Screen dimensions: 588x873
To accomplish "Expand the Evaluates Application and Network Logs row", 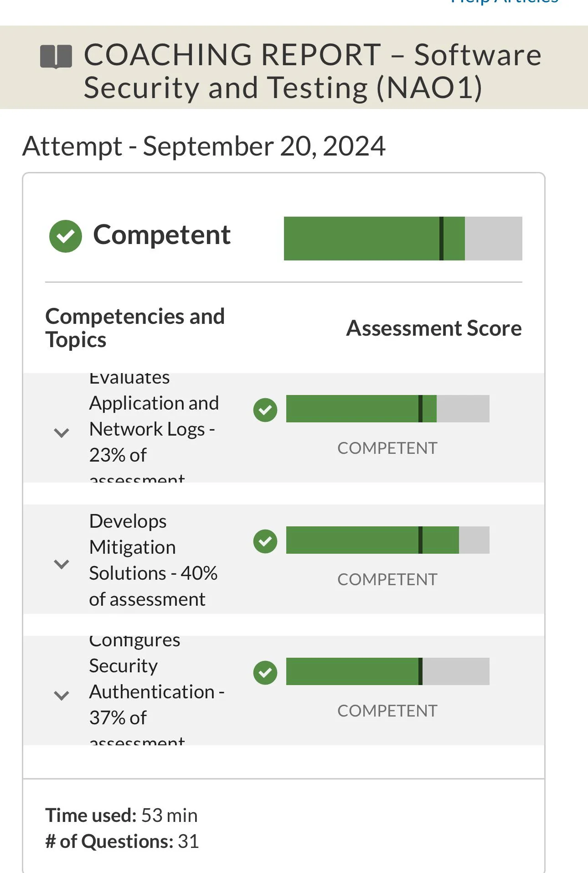I will pyautogui.click(x=62, y=432).
